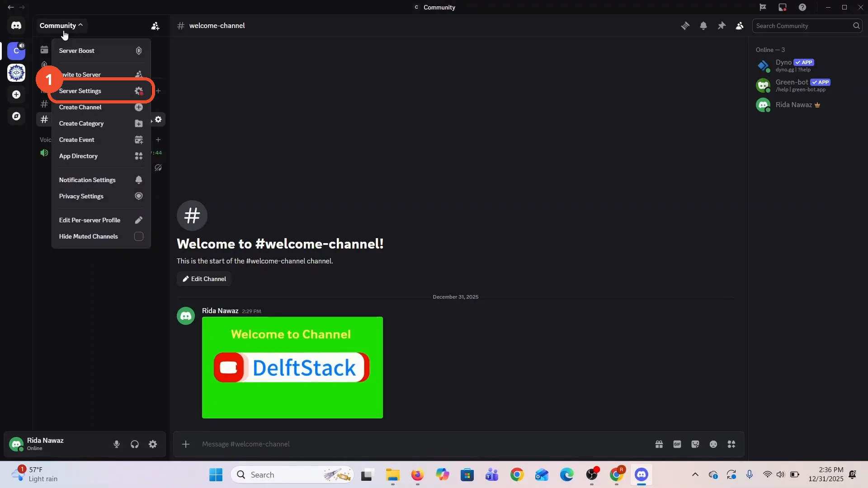The height and width of the screenshot is (488, 868).
Task: Click Add a Server plus icon
Action: pos(16,94)
